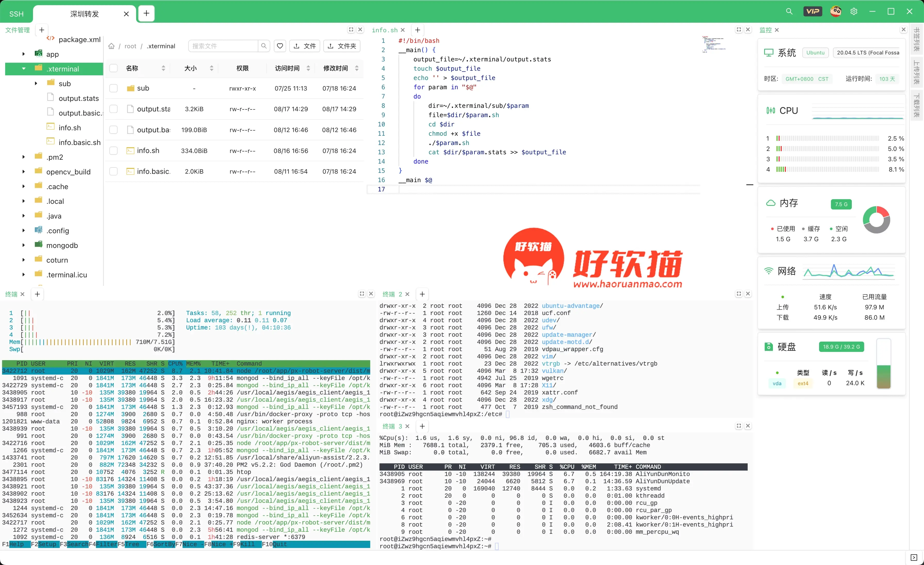This screenshot has height=565, width=924.
Task: Close the 深圳转发 session tab
Action: (126, 14)
